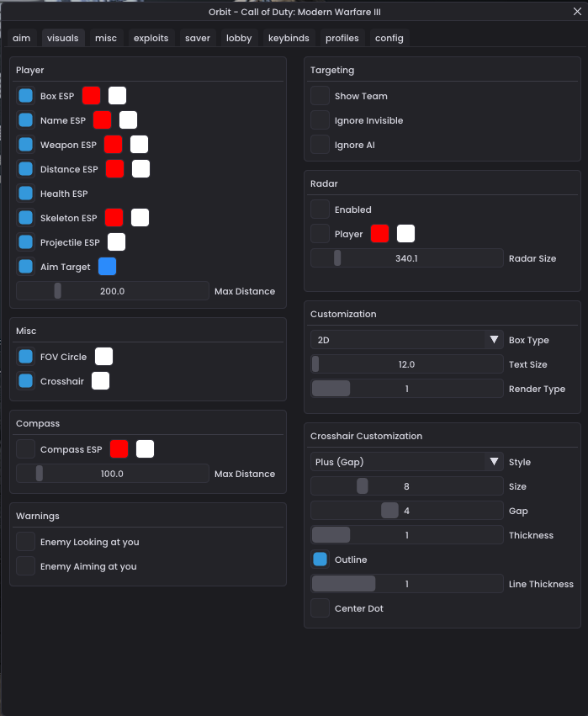
Task: Pick the red Radar Player color swatch
Action: (x=380, y=234)
